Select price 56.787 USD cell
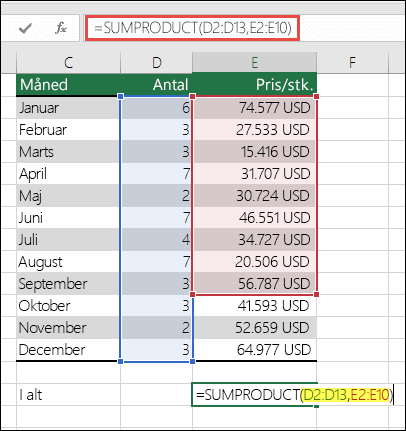The height and width of the screenshot is (431, 406). [x=254, y=284]
